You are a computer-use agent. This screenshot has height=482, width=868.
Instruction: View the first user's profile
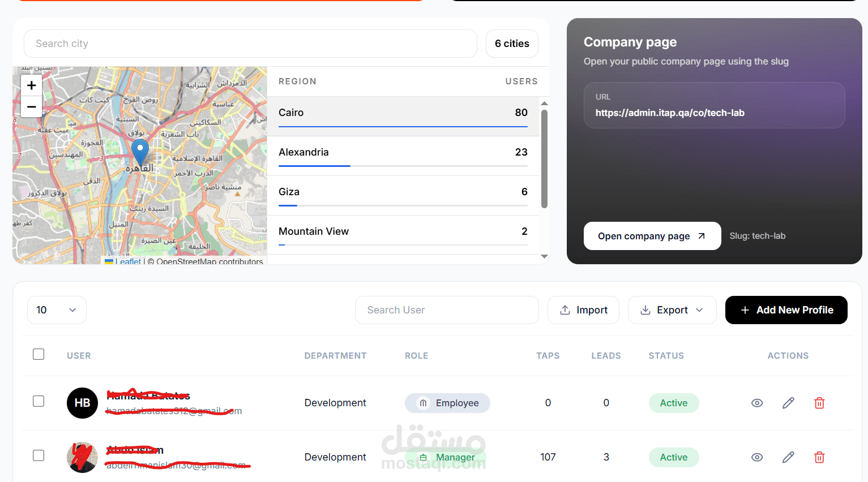click(x=757, y=403)
